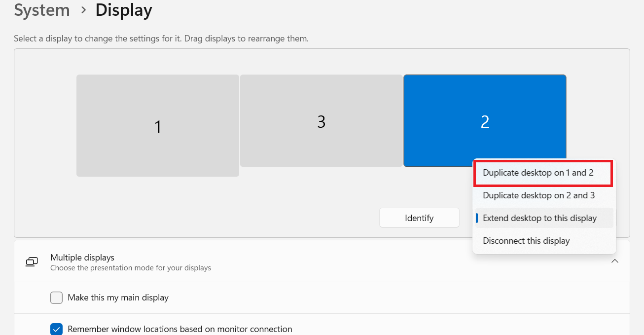The image size is (644, 335).
Task: Select the highlighted blue display 2
Action: (x=484, y=121)
